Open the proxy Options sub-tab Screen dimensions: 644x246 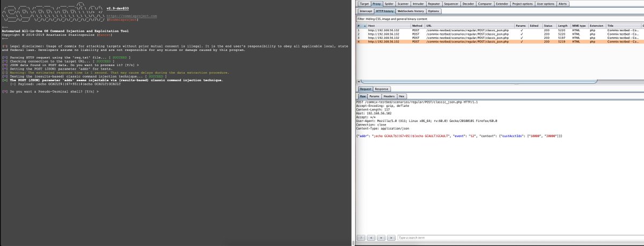pos(434,11)
